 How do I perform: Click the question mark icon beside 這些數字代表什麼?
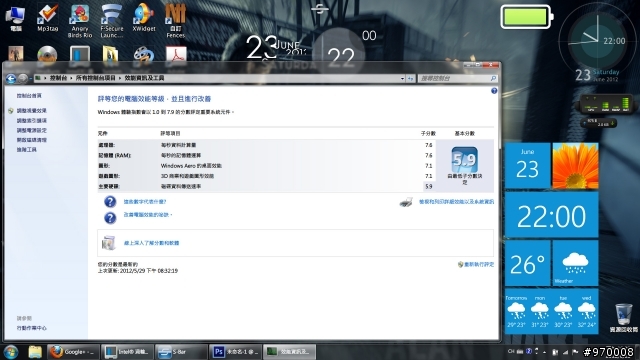110,202
